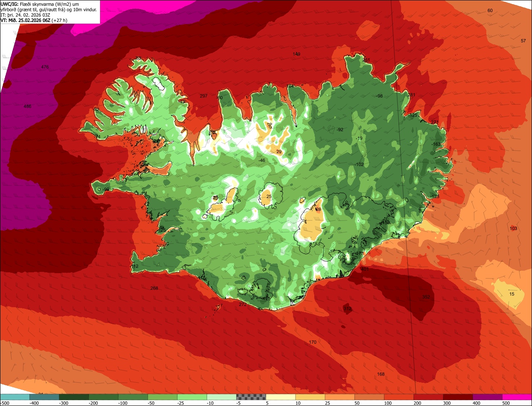
Task: Click the orange 25 to 50 legend swatch
Action: pos(340,397)
